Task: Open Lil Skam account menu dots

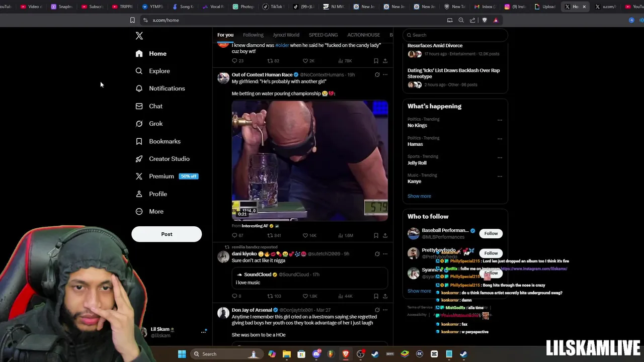Action: click(x=204, y=332)
